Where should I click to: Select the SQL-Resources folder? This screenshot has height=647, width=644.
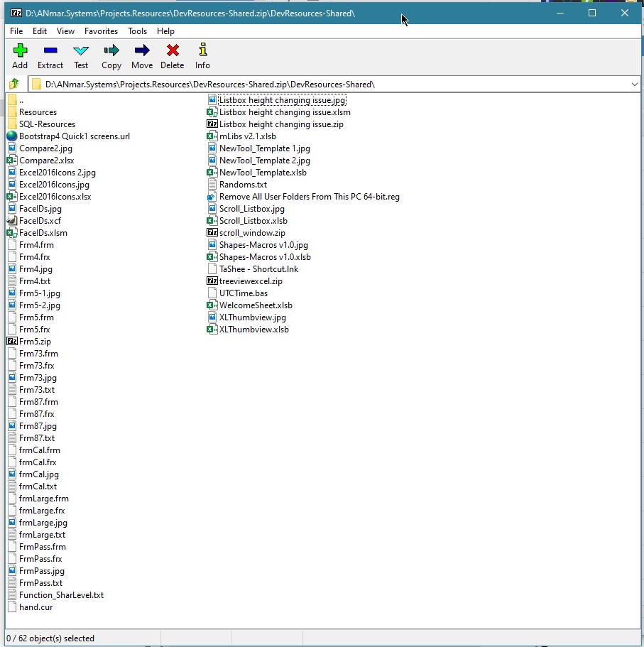click(47, 124)
